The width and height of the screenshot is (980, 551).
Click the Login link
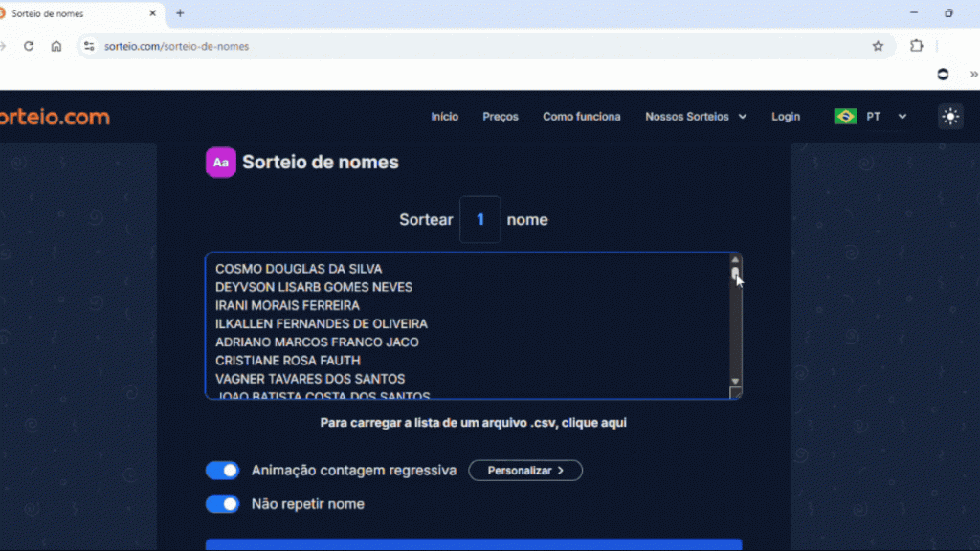click(x=786, y=117)
